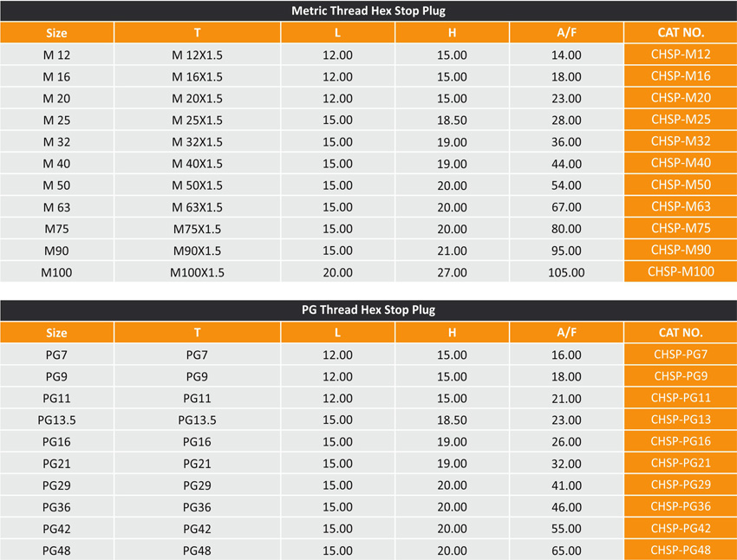Select the CHSP-M50 catalog cell
The image size is (737, 560).
(681, 185)
